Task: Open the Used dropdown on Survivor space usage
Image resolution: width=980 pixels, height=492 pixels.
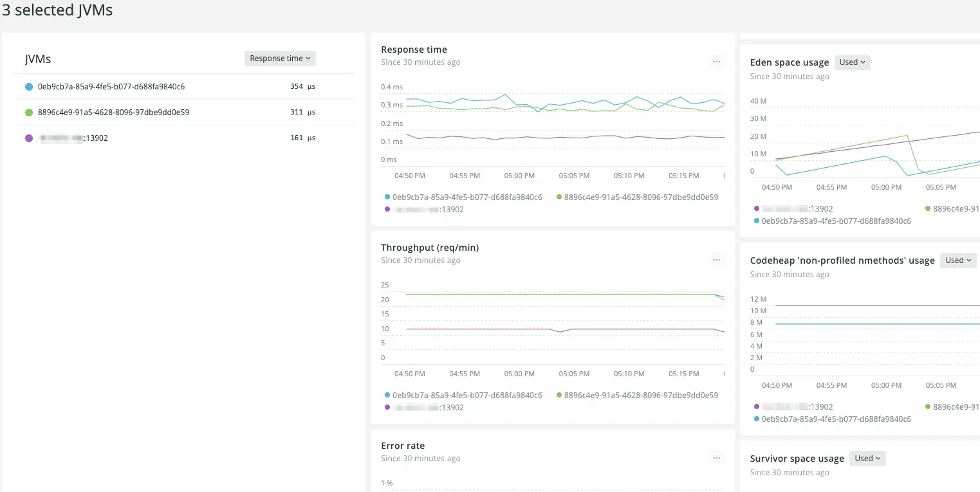Action: (x=867, y=458)
